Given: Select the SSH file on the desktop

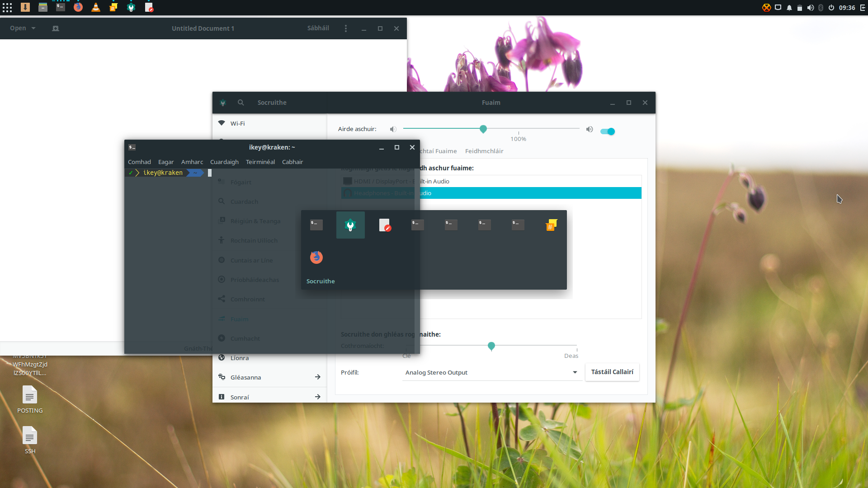Looking at the screenshot, I should 30,440.
